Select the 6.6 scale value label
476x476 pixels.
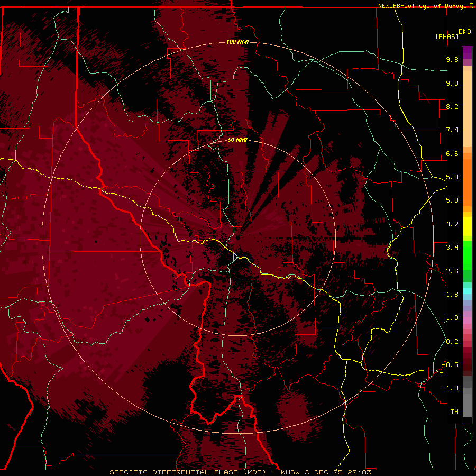(x=452, y=153)
